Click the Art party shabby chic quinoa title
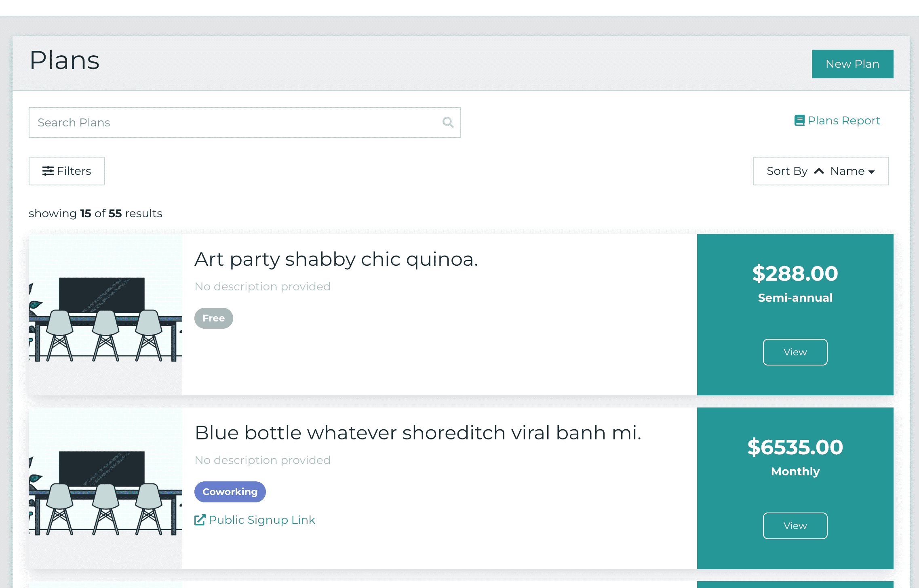The height and width of the screenshot is (588, 919). [336, 259]
